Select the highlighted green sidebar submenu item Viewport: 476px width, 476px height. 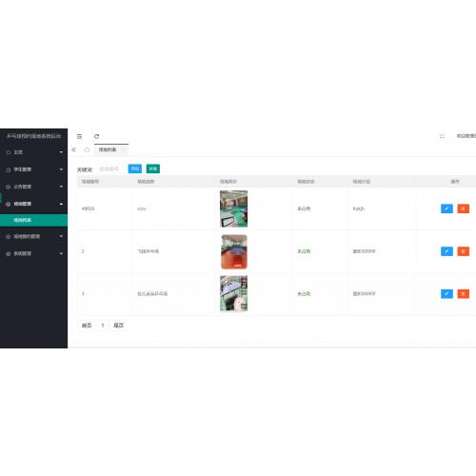pos(33,220)
